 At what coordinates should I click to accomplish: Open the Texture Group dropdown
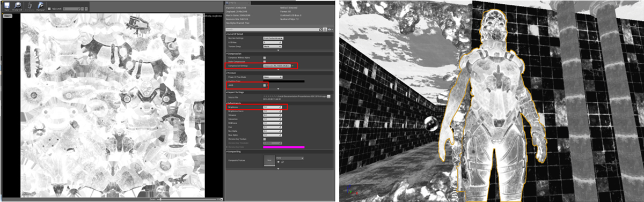coord(273,47)
